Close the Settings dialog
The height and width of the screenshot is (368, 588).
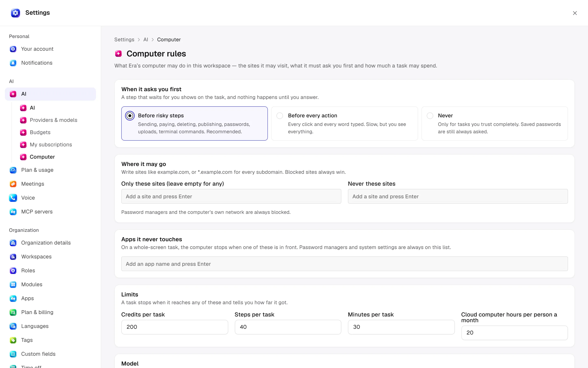point(575,13)
